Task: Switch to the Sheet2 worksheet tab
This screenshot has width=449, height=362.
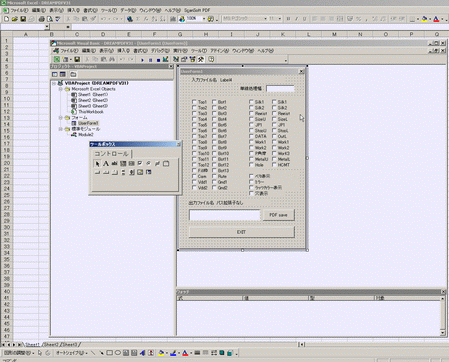Action: [x=52, y=345]
